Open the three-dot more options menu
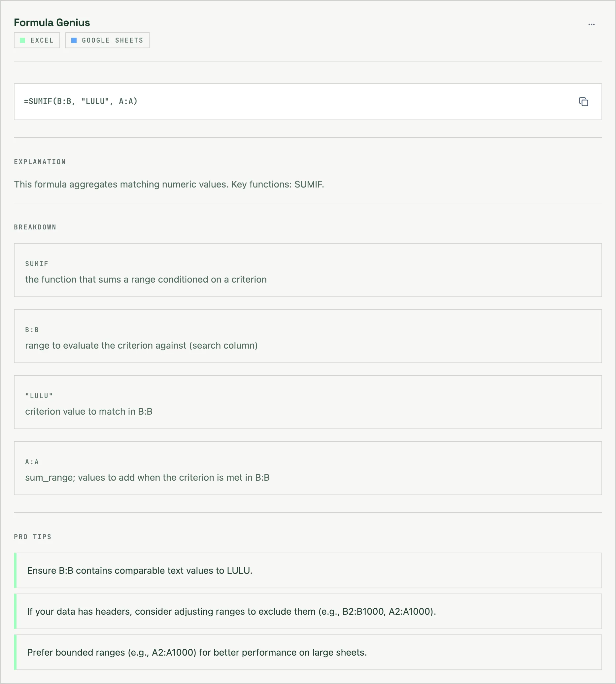Image resolution: width=616 pixels, height=684 pixels. pyautogui.click(x=591, y=24)
